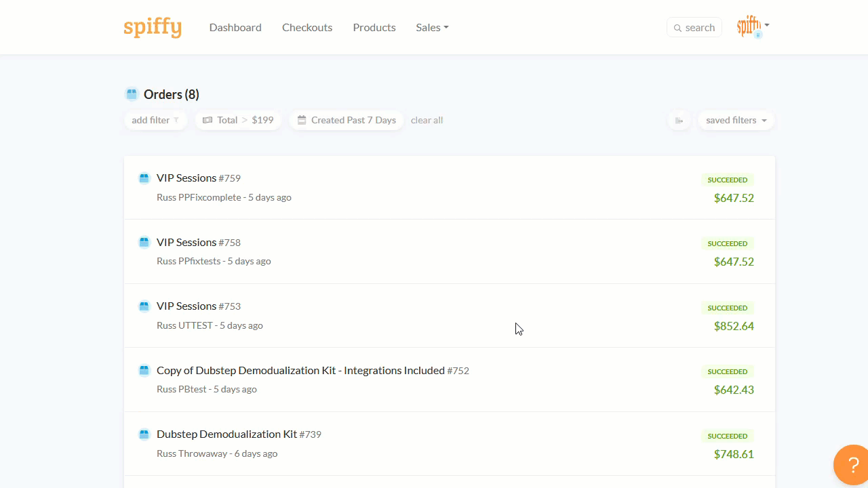This screenshot has height=488, width=868.
Task: Edit the Created Past 7 Days filter
Action: click(x=347, y=120)
